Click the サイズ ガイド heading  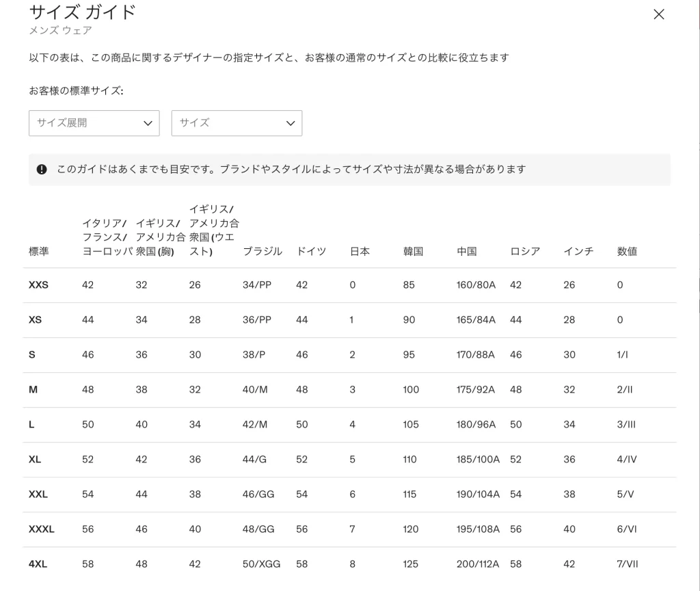pos(83,12)
